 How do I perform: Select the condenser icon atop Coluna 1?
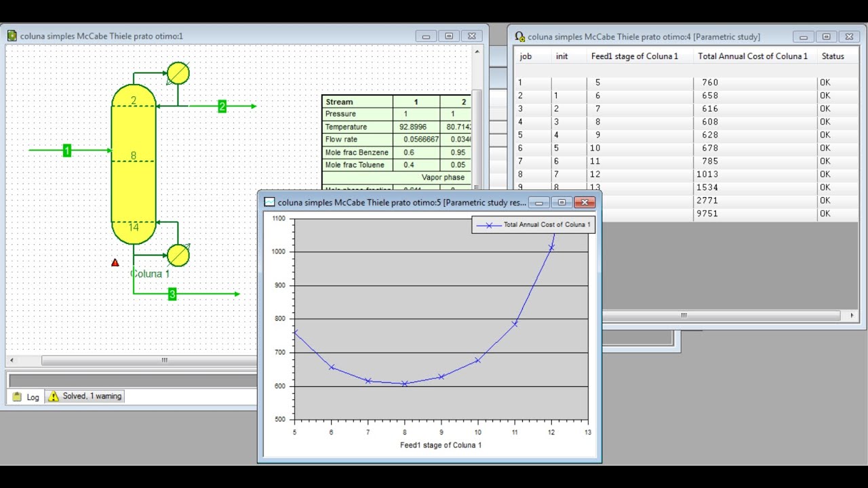pos(178,73)
